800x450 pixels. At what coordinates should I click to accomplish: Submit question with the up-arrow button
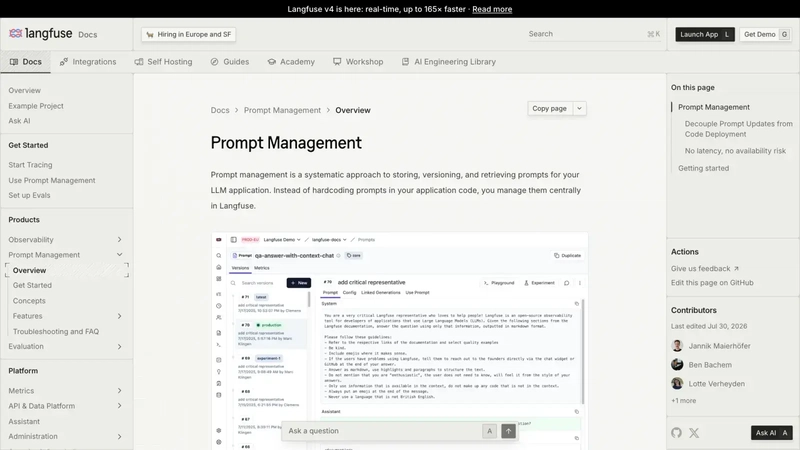(x=508, y=431)
